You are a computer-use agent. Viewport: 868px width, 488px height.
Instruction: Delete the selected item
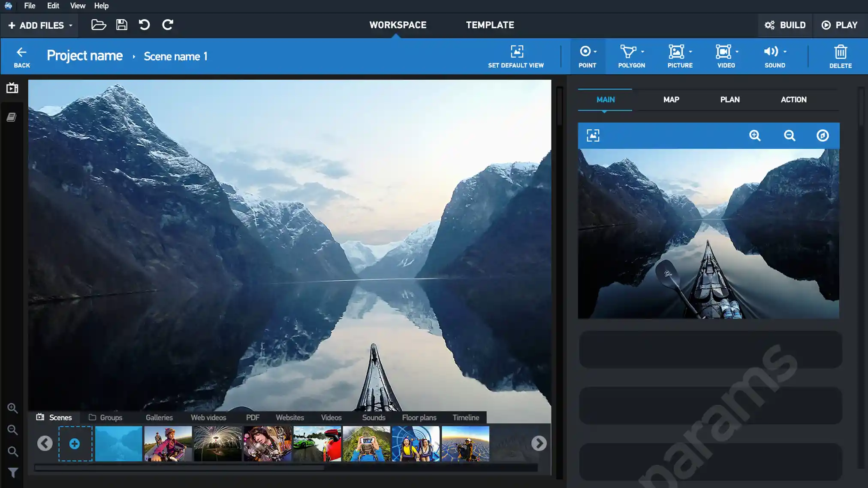point(841,57)
